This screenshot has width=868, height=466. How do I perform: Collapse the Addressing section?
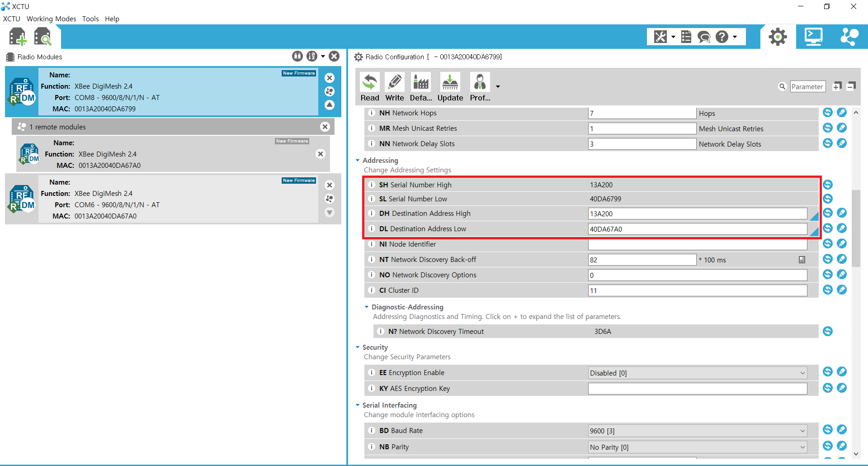click(358, 160)
